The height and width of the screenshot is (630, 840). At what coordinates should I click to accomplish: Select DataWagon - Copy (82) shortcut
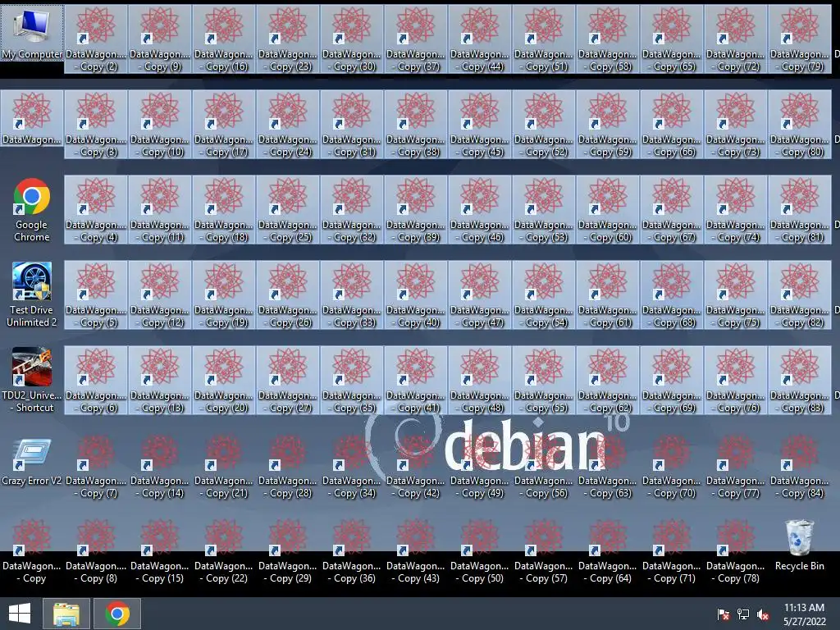click(x=800, y=295)
